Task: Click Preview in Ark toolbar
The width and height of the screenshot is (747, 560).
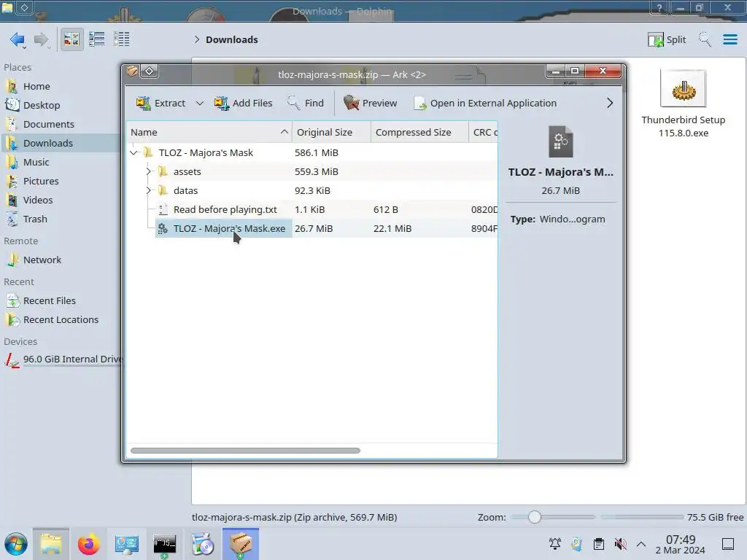Action: click(370, 103)
